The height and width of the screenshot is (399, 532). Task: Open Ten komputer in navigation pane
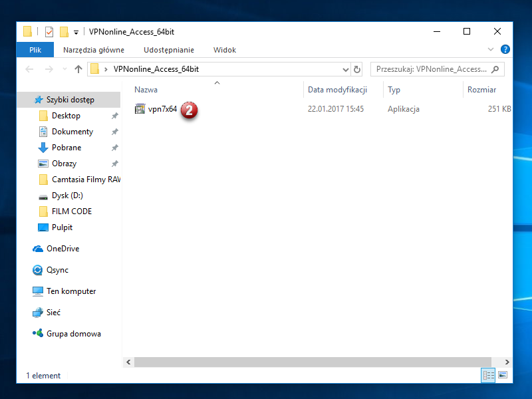(x=71, y=291)
